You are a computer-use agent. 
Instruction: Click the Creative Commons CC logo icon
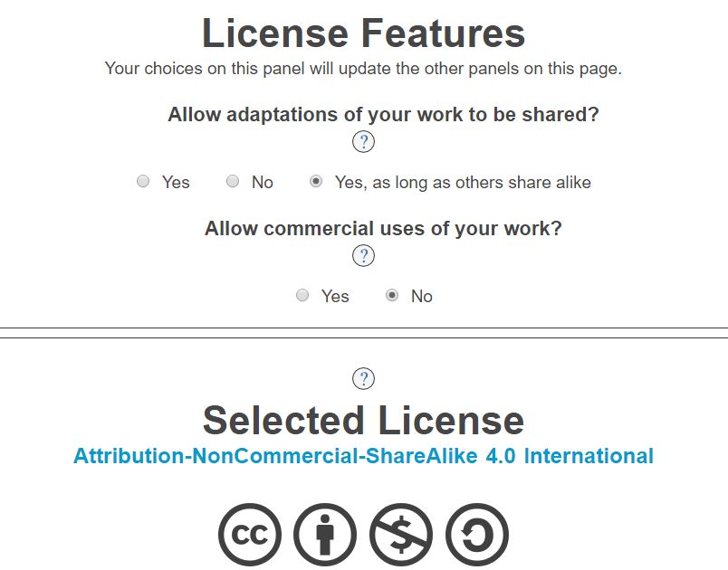(x=250, y=535)
